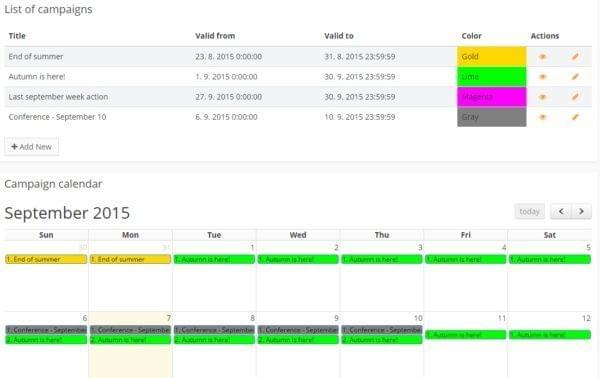600x378 pixels.
Task: Open End of summer event on Sunday 30
Action: [x=46, y=259]
